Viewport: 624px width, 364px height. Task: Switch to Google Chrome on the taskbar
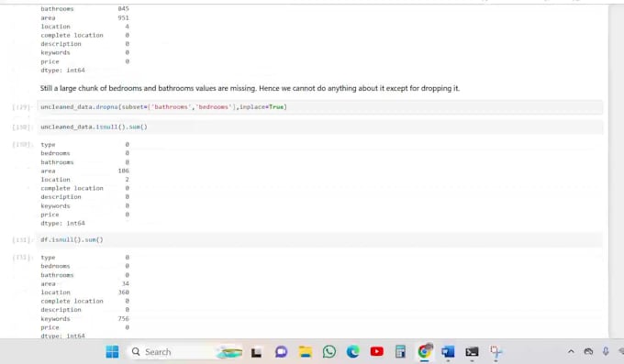(425, 352)
